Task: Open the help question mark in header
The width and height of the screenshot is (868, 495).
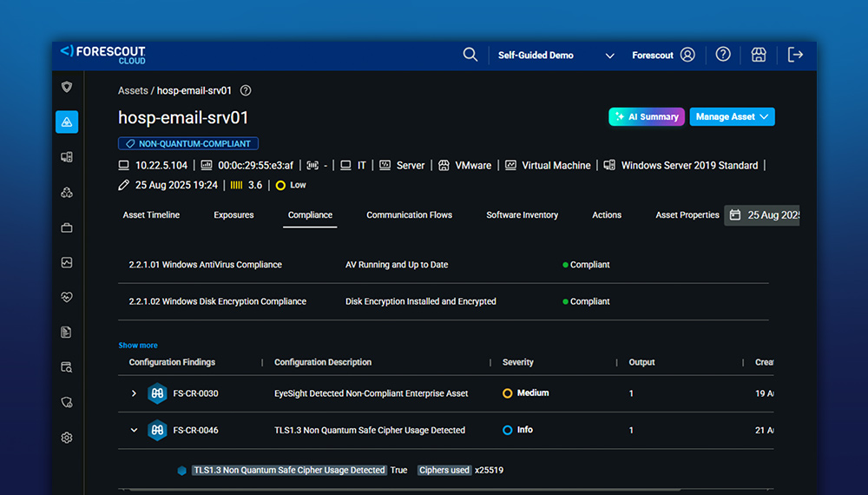Action: pos(723,54)
